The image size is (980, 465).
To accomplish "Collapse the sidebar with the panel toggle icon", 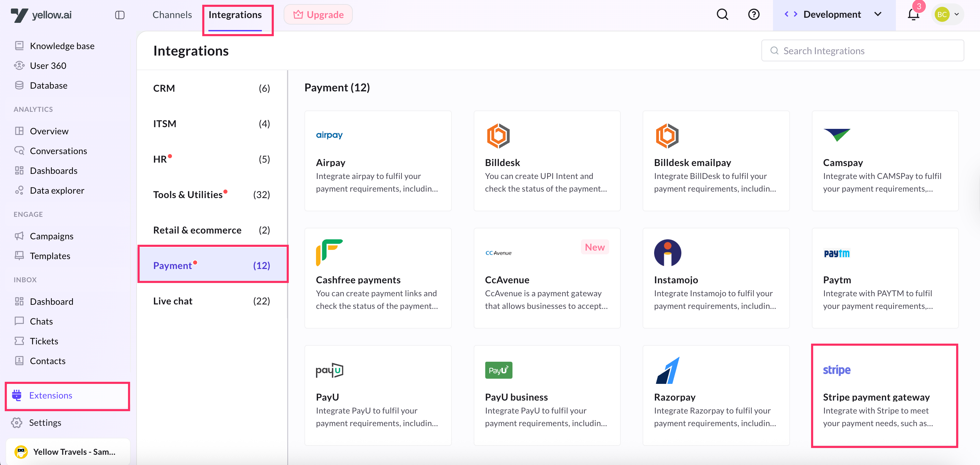I will (120, 15).
